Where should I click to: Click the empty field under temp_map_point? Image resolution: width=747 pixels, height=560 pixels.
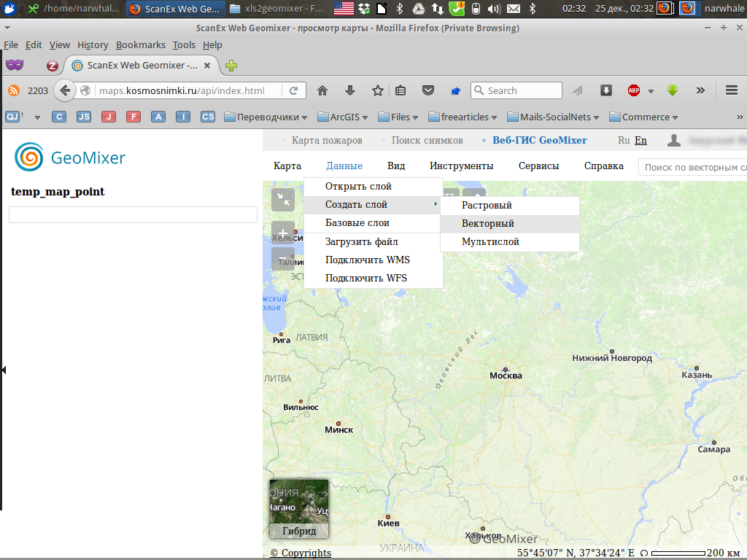tap(133, 215)
